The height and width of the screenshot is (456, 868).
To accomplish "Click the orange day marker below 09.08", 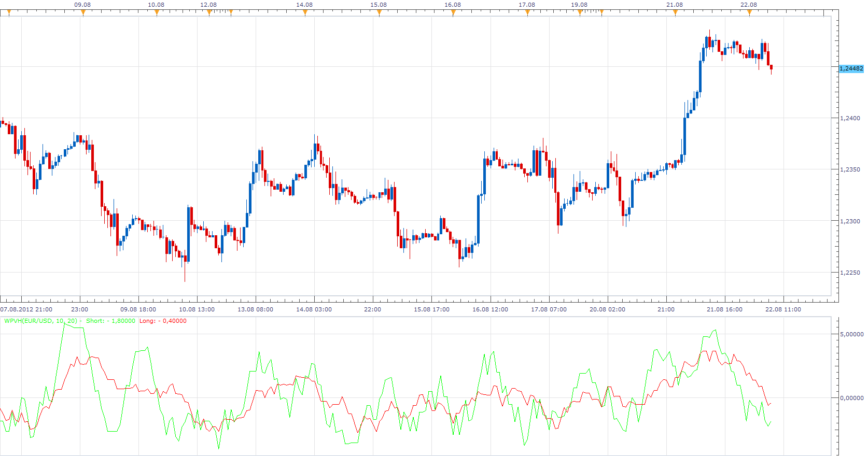I will (83, 13).
